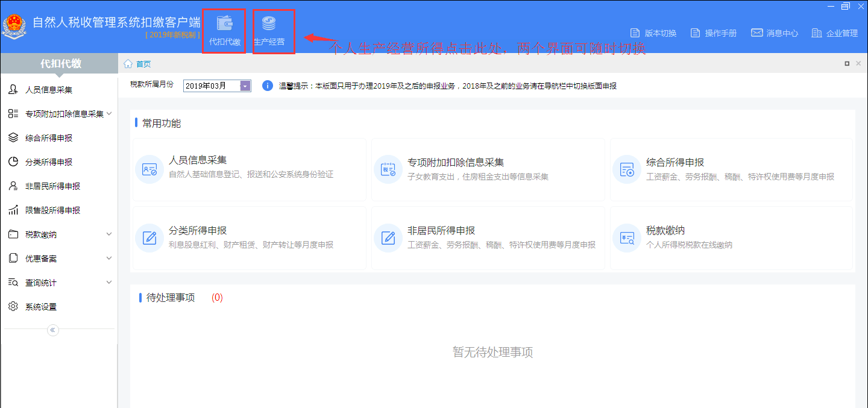Viewport: 868px width, 408px height.
Task: Click the tax bureau emblem logo
Action: click(14, 27)
